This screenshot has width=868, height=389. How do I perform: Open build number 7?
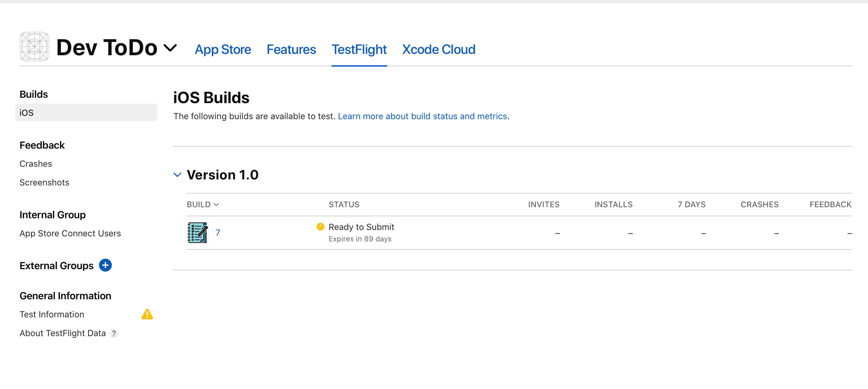tap(218, 233)
